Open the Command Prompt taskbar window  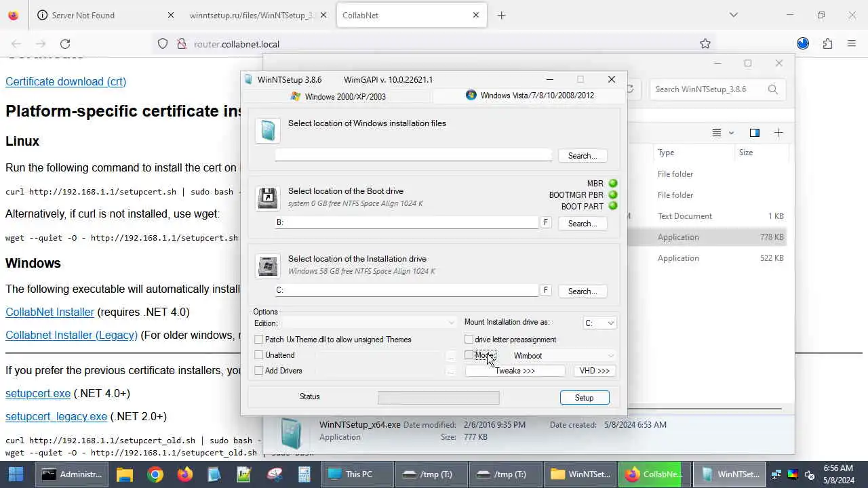[x=72, y=474]
